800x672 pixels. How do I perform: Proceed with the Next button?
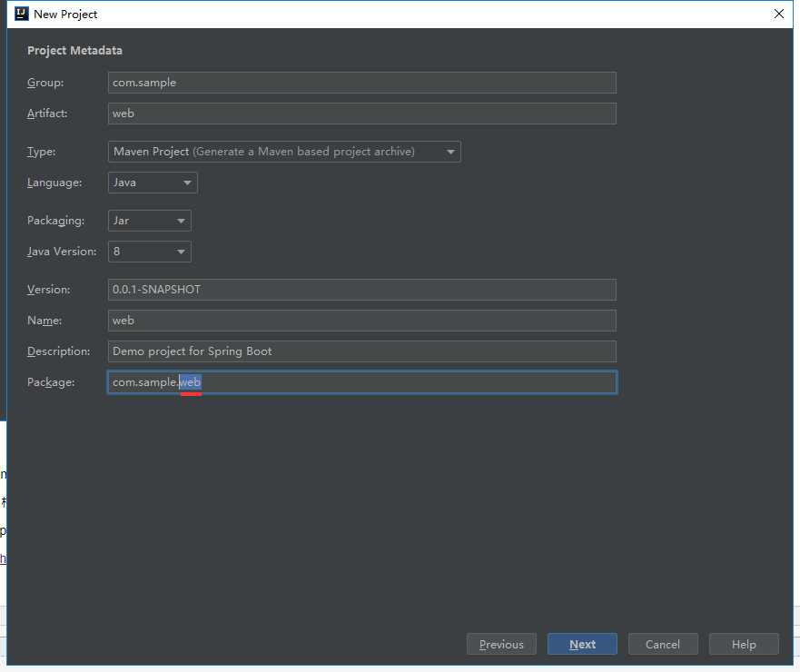(x=582, y=645)
